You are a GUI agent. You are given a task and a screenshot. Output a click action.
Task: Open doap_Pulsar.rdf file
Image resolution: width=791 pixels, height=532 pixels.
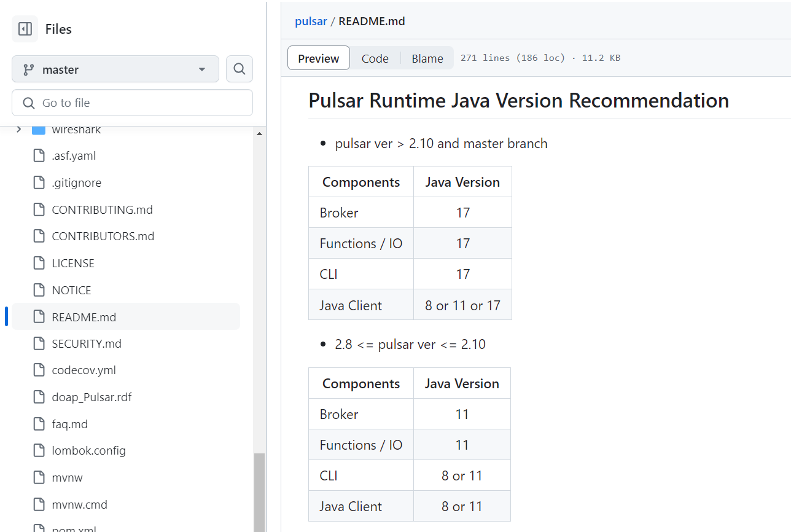92,397
